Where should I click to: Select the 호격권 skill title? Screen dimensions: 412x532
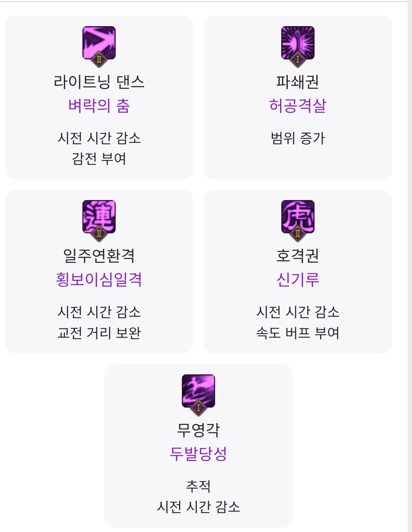tap(298, 256)
